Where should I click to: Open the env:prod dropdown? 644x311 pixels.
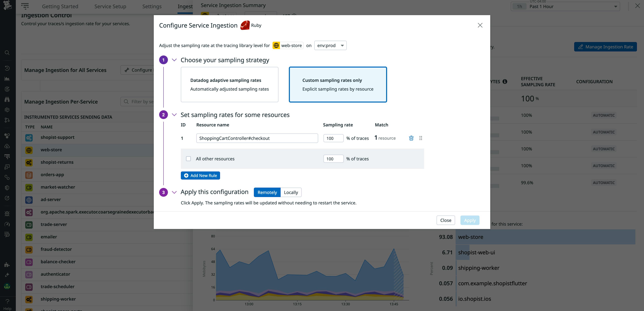tap(330, 45)
